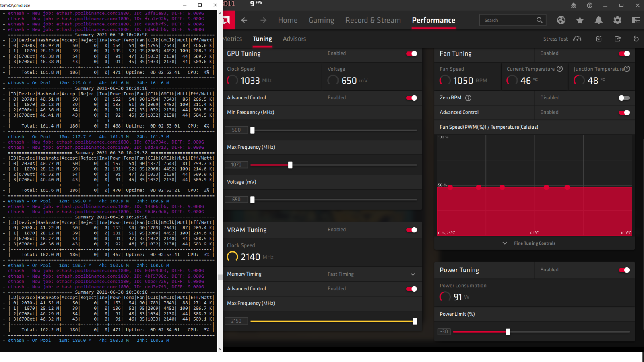Go back with the left arrow icon

point(244,20)
